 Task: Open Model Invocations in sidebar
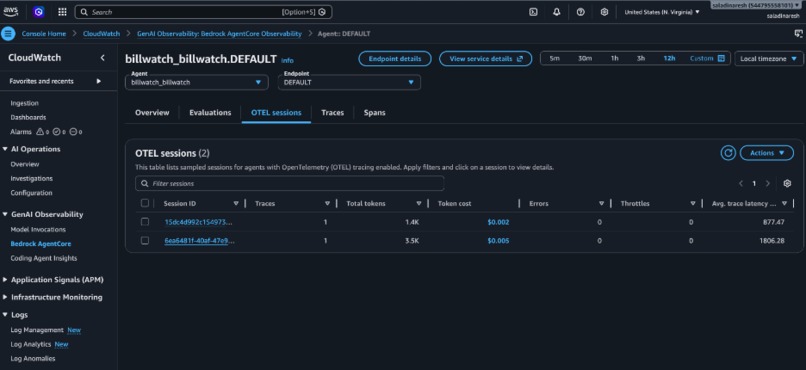coord(38,230)
